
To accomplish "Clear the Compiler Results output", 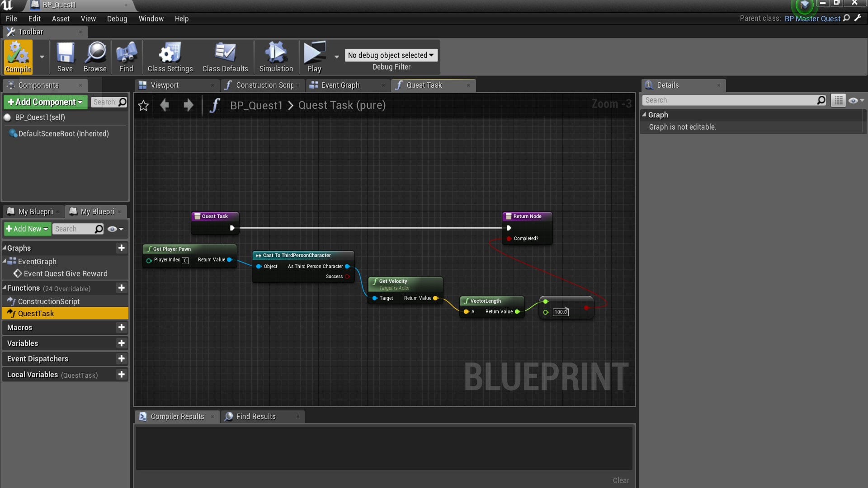I will (x=620, y=480).
